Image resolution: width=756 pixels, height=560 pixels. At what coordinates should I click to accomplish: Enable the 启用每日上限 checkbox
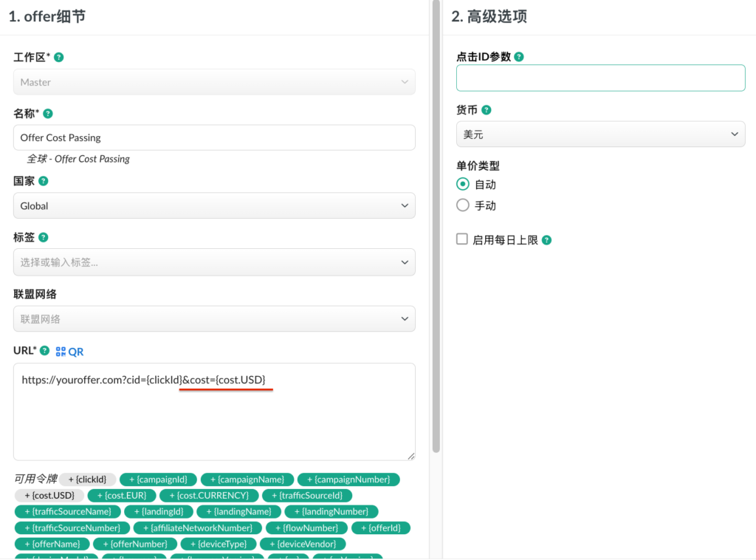coord(462,239)
